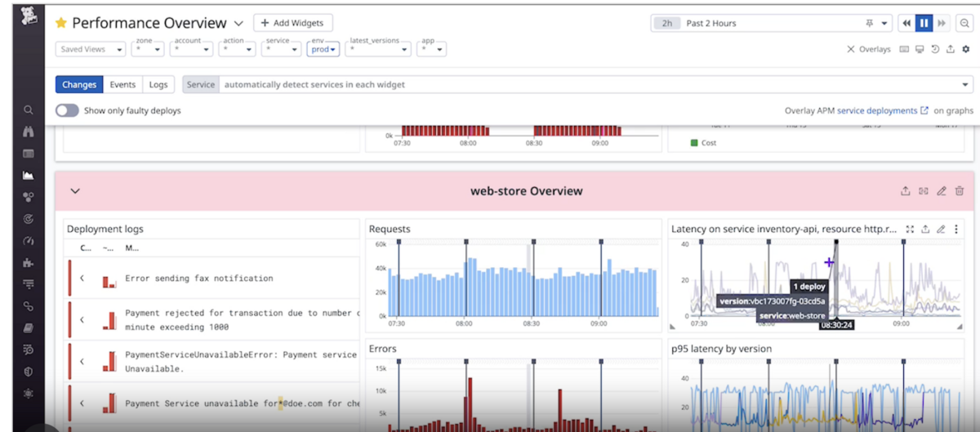Delete the web-store Overview group

point(960,191)
